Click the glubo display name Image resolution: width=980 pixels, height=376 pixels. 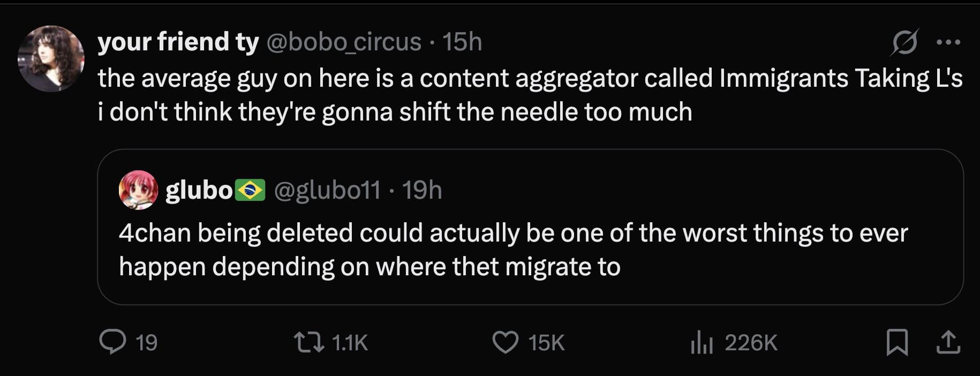coord(199,190)
